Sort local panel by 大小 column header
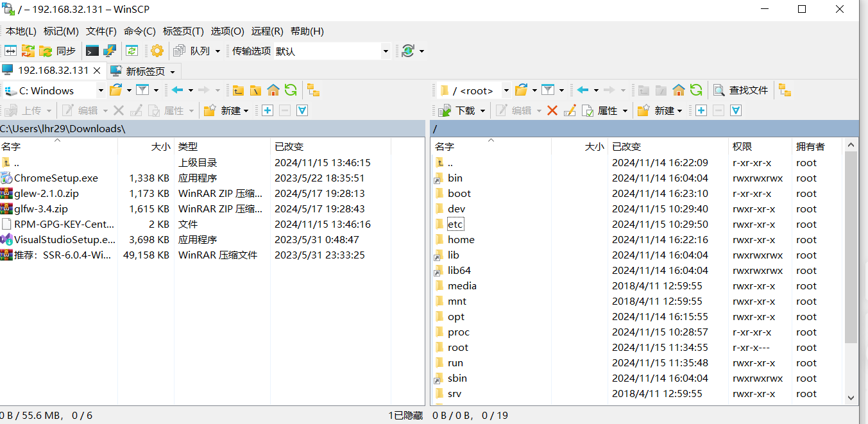The height and width of the screenshot is (424, 868). [146, 146]
